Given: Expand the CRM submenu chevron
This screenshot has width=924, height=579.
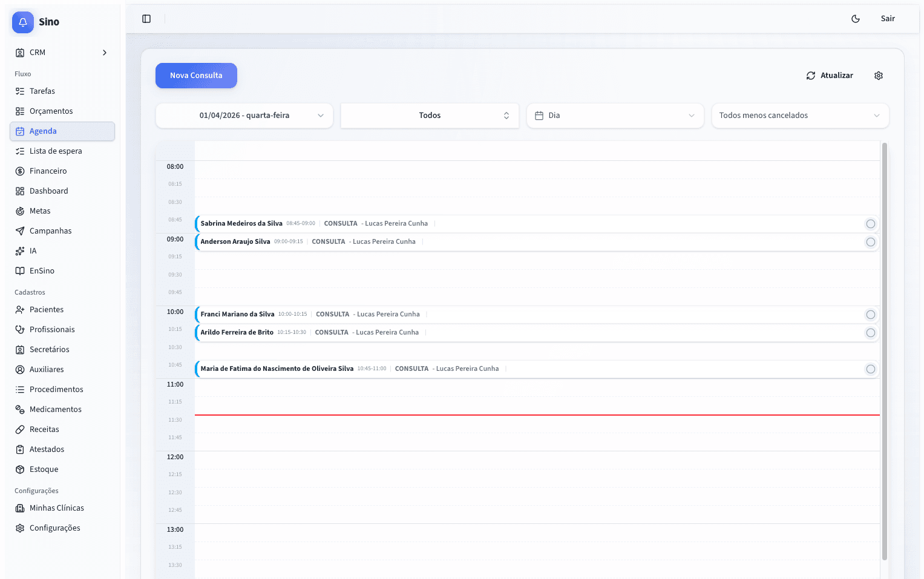Looking at the screenshot, I should pyautogui.click(x=105, y=53).
